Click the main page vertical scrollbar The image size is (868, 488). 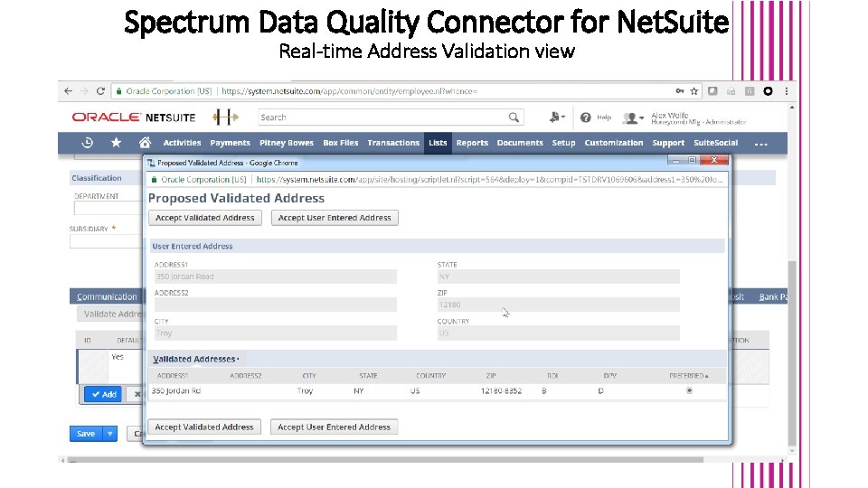click(x=792, y=354)
